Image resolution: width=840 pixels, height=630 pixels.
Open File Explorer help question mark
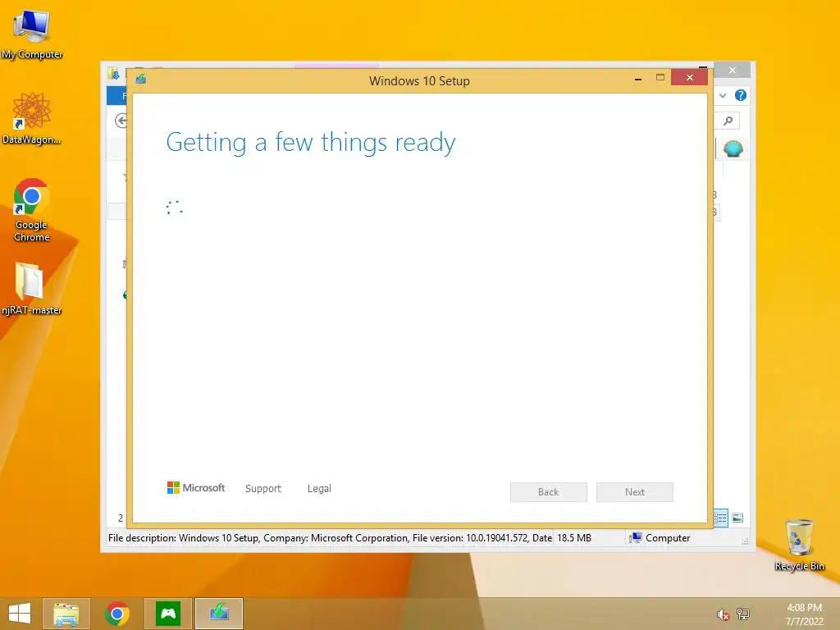click(x=741, y=95)
